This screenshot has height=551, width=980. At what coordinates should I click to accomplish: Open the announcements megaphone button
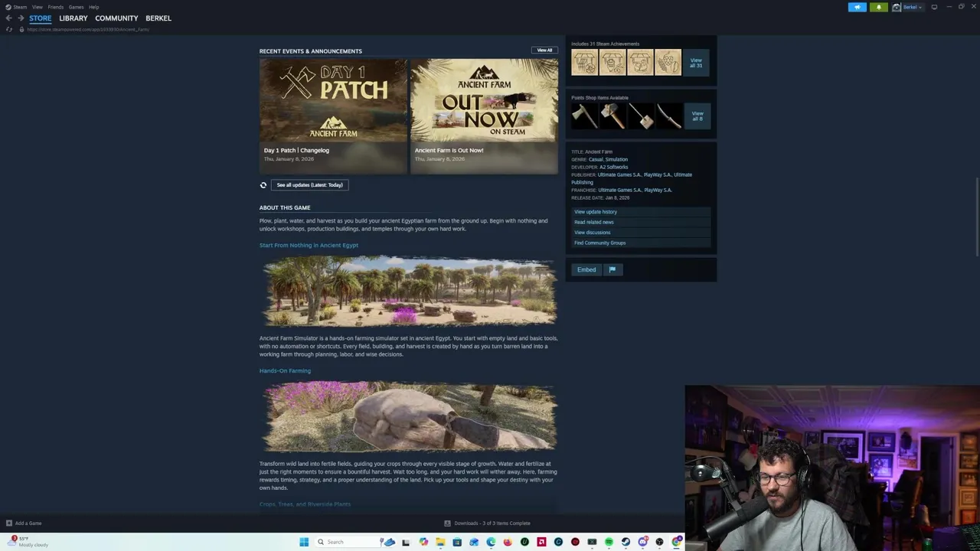tap(857, 7)
